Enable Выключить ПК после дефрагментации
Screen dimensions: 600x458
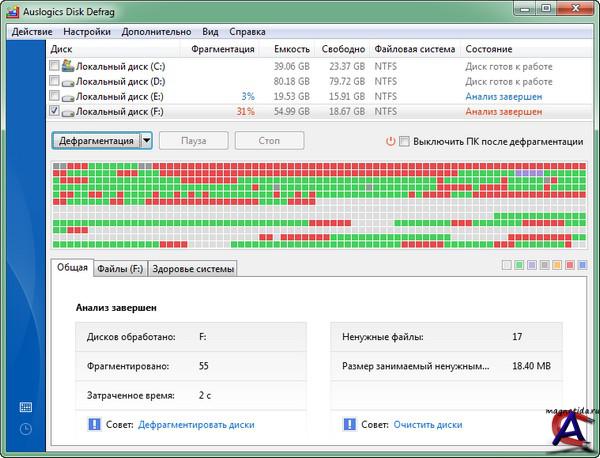404,141
